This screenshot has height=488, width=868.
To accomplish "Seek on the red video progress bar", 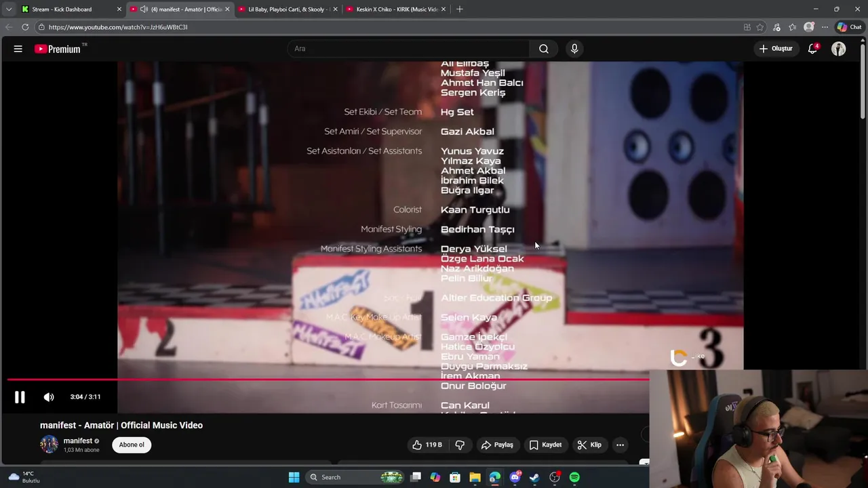I will (328, 380).
